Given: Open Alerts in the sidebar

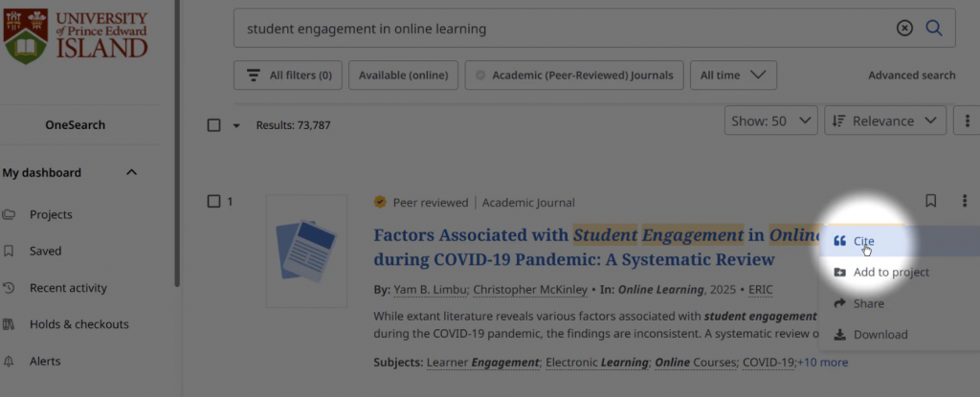Looking at the screenshot, I should 45,362.
